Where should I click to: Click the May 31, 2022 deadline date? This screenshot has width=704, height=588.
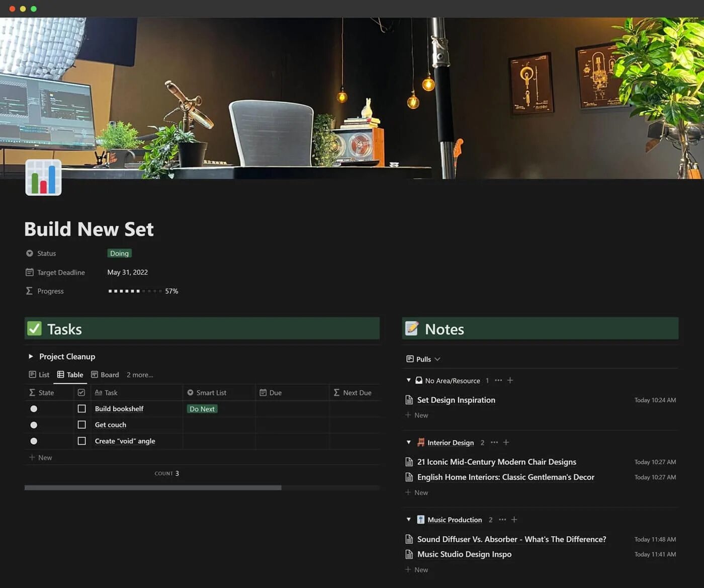coord(128,272)
